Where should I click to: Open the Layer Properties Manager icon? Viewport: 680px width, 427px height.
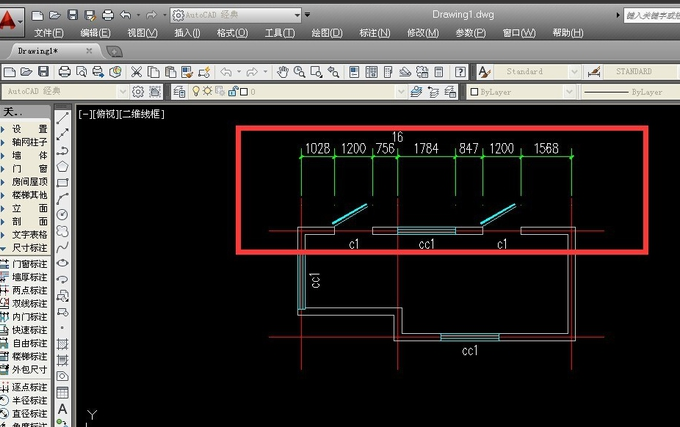point(179,91)
